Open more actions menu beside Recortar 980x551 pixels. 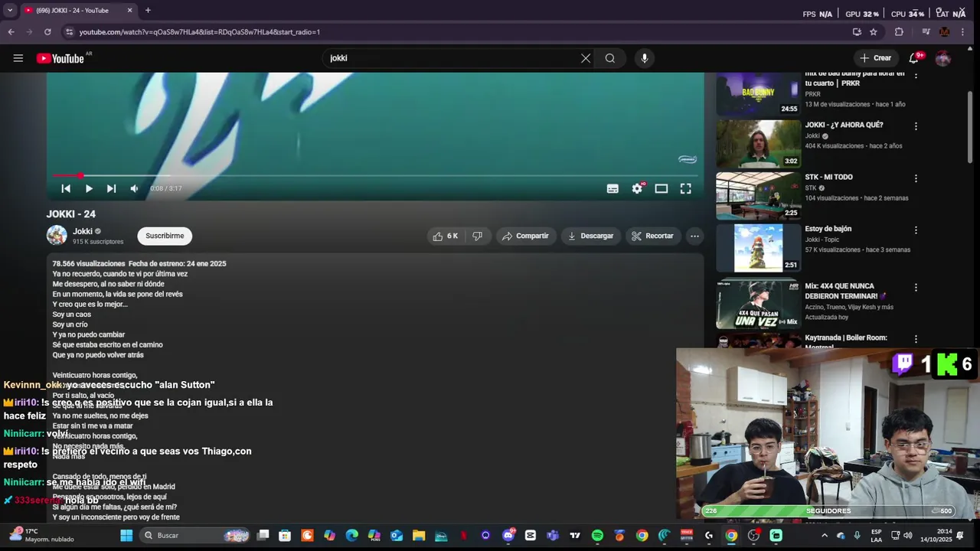(694, 236)
